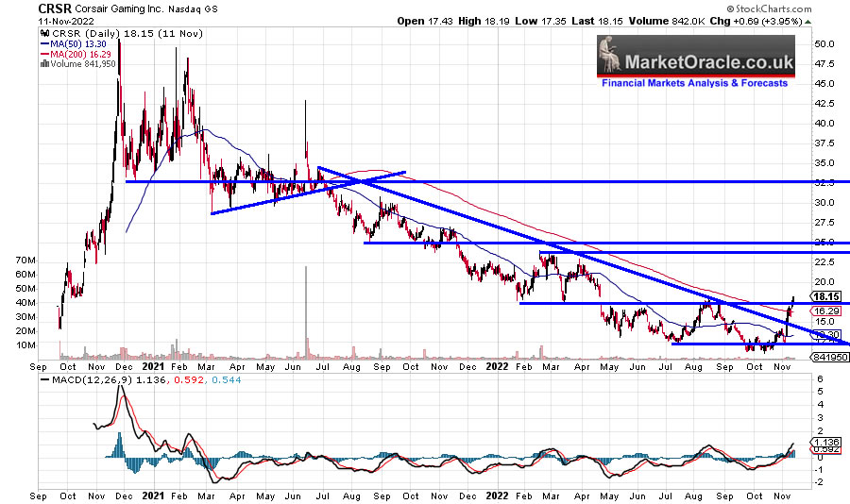850x504 pixels.
Task: Click the red 16.29 MA(200) tag on axis
Action: point(826,311)
